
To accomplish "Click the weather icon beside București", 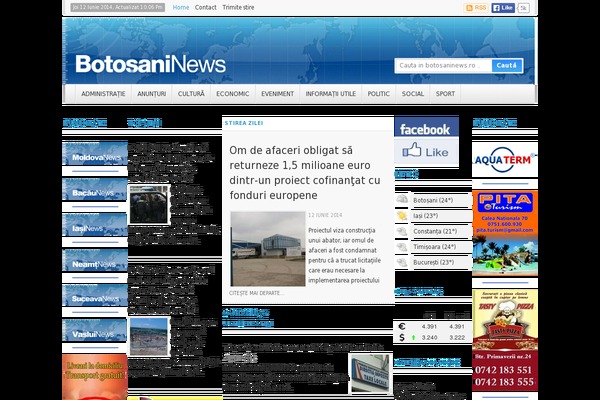I will click(x=402, y=263).
